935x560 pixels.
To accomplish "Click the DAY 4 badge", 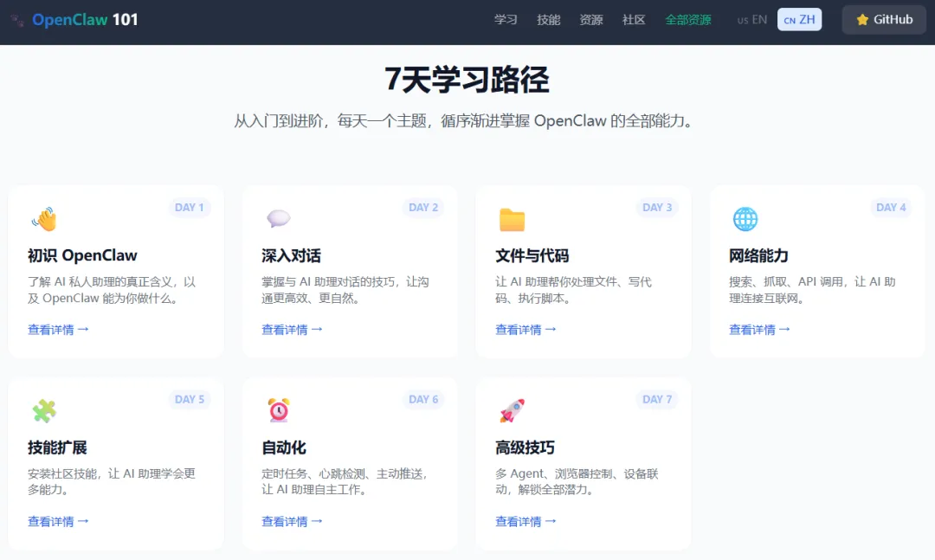I will pos(891,208).
